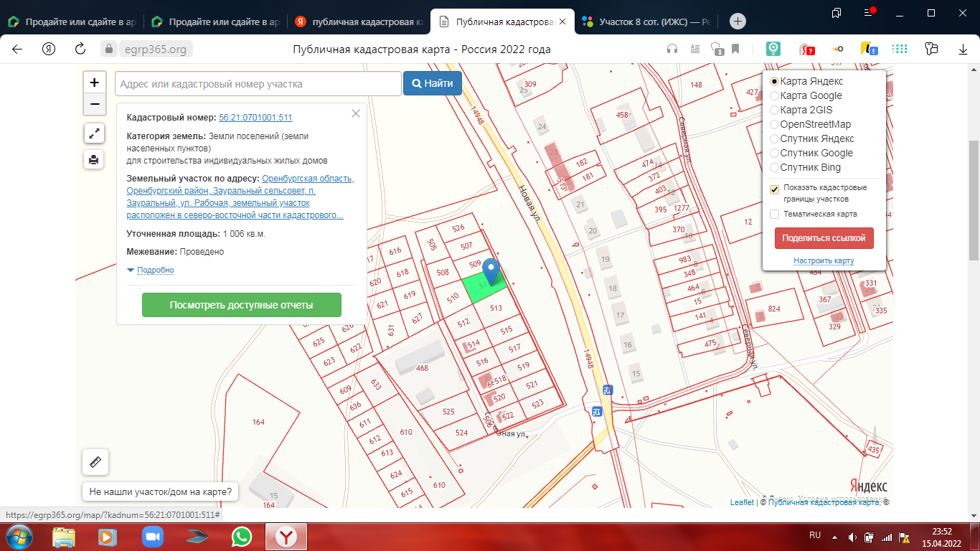Open Настроить карту link
The width and height of the screenshot is (980, 551).
pyautogui.click(x=824, y=260)
